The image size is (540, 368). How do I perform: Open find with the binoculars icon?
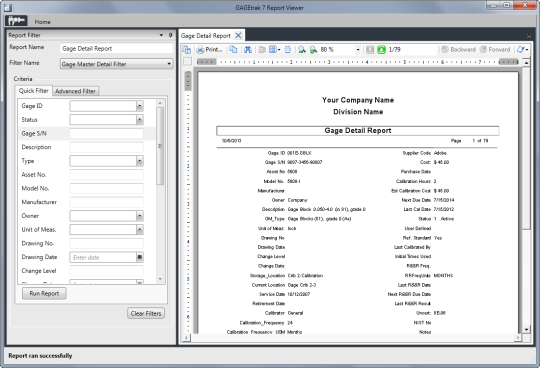tap(248, 50)
